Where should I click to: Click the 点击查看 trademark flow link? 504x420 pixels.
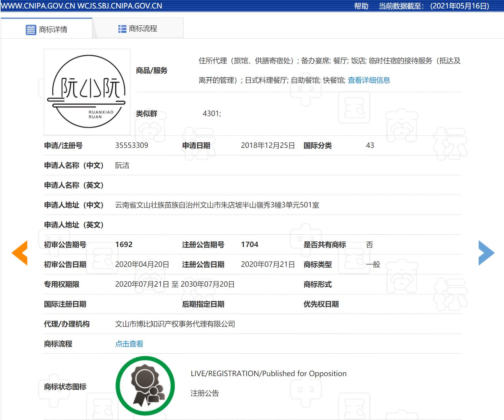[129, 344]
